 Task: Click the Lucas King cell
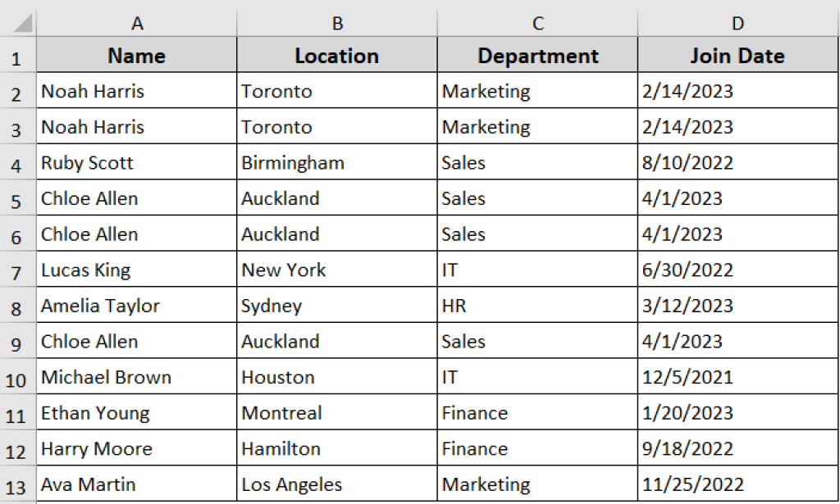(x=136, y=270)
